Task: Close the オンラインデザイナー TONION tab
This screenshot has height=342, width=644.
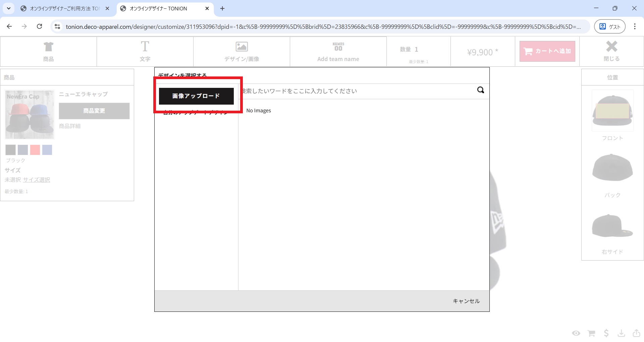Action: (207, 9)
